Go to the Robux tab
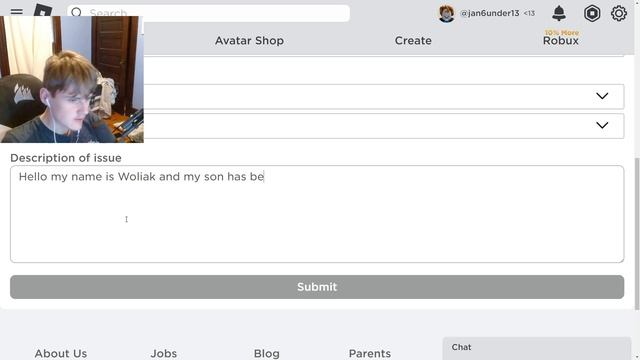 pos(560,40)
